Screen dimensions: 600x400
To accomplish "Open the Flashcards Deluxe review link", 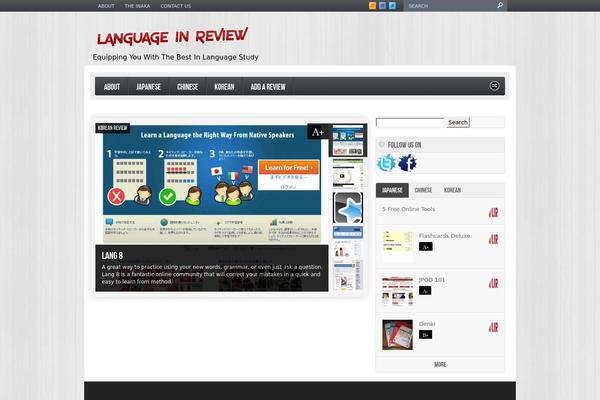I will tap(444, 236).
